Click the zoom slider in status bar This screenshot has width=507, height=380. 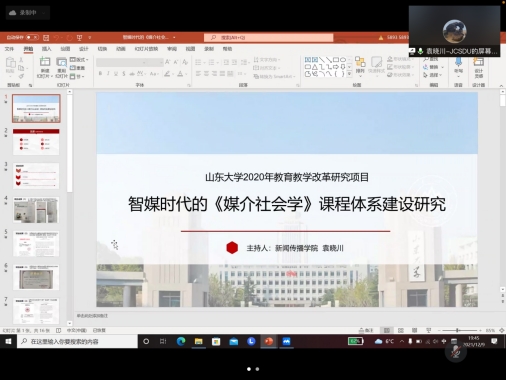[x=458, y=330]
